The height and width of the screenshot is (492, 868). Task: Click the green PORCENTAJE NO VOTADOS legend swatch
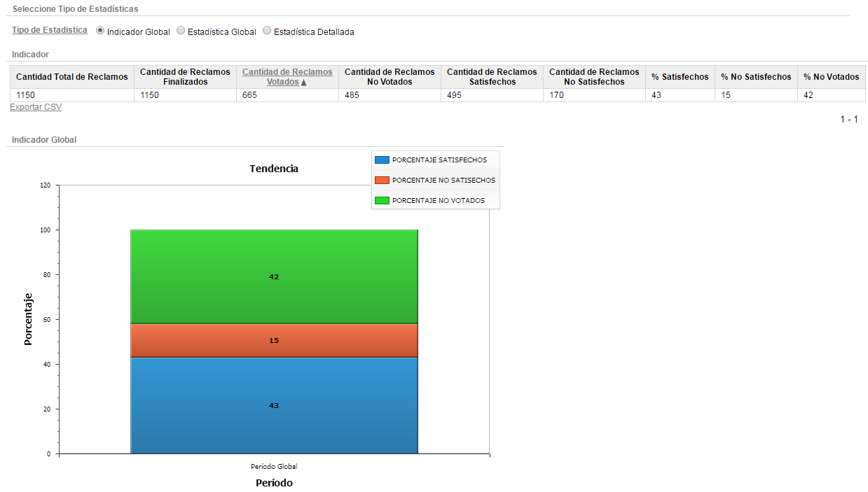point(382,201)
